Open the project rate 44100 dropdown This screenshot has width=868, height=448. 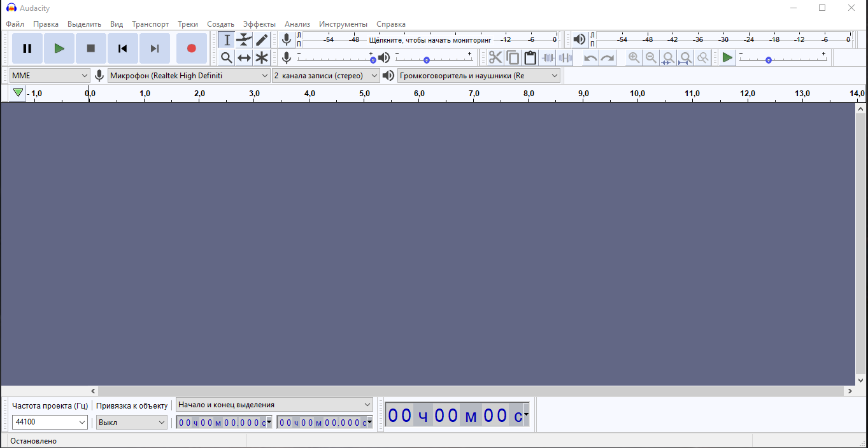point(50,422)
